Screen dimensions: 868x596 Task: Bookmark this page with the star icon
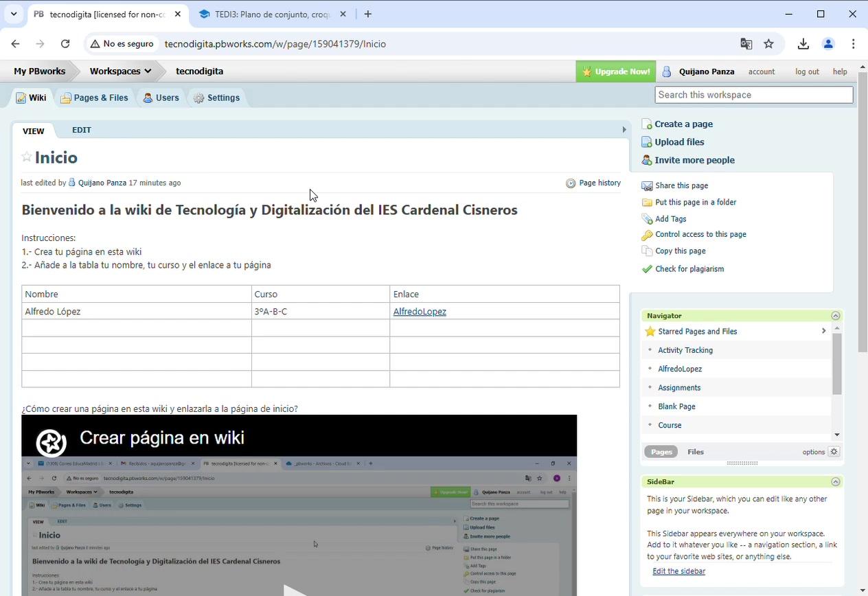click(x=768, y=44)
